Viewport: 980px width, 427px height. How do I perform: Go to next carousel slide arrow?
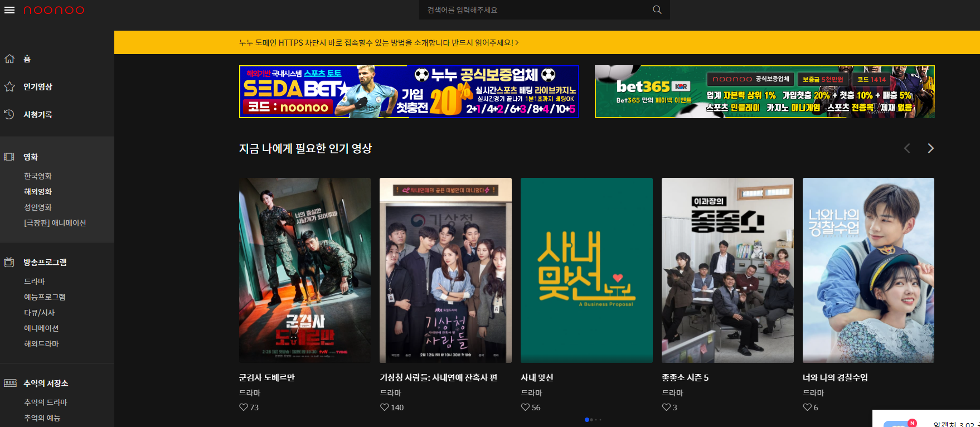(x=930, y=148)
